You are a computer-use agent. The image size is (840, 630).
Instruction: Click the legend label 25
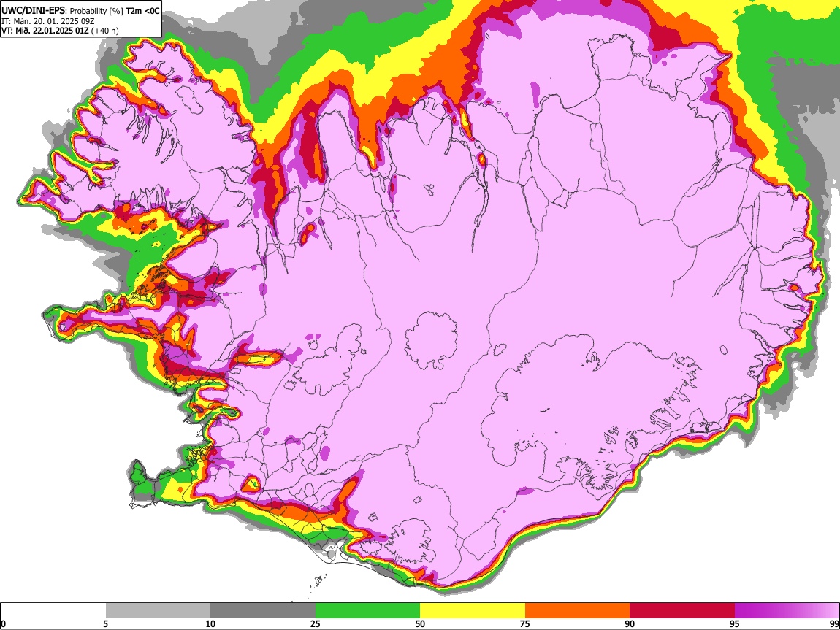(316, 624)
